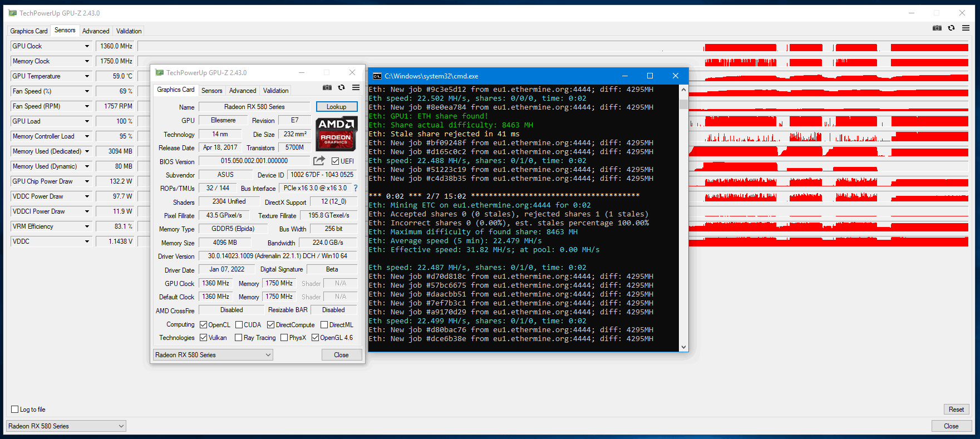Click the GPU name field Radeon RX 580 Series
The height and width of the screenshot is (439, 980).
click(x=254, y=107)
